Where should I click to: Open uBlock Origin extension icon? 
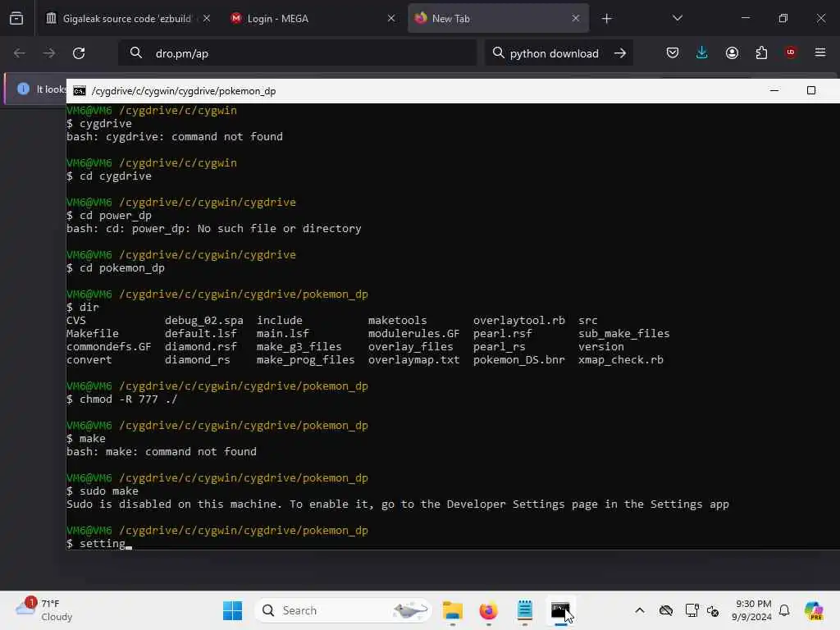tap(791, 52)
